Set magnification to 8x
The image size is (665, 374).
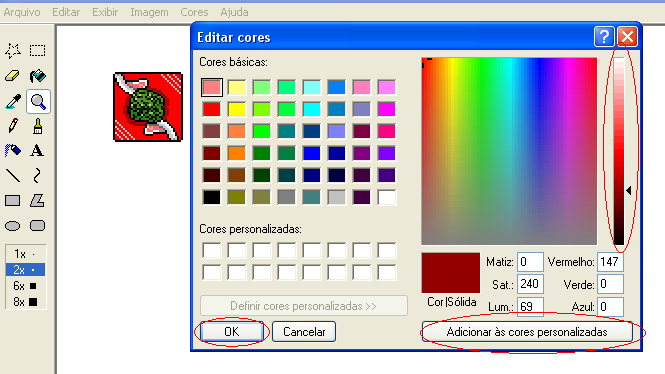(x=25, y=302)
